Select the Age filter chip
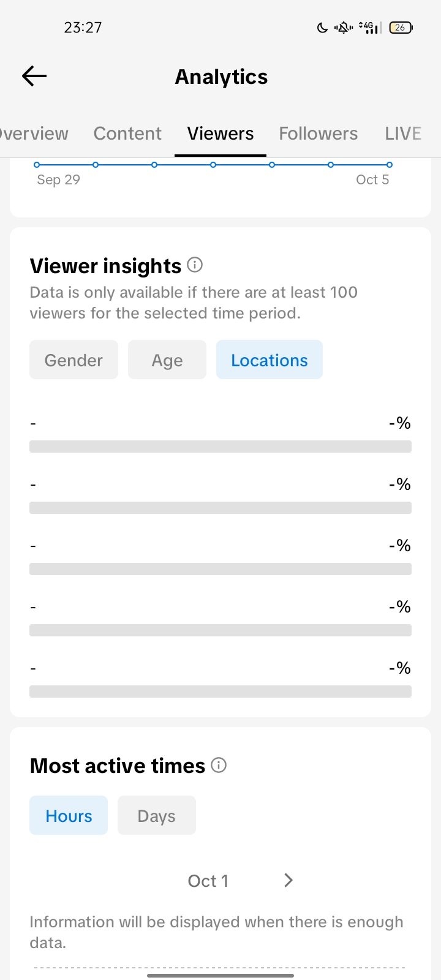441x980 pixels. coord(167,360)
